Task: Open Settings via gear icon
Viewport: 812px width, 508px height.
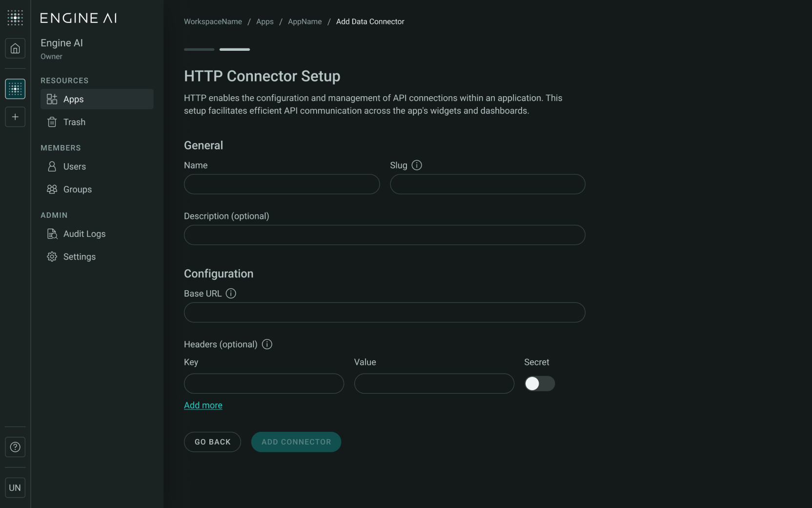Action: coord(52,256)
